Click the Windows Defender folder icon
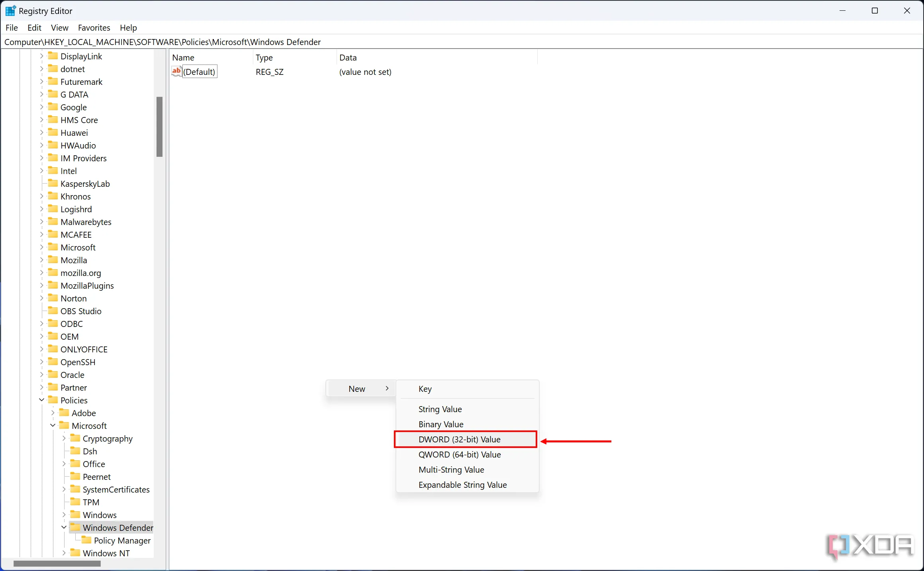 pos(75,527)
